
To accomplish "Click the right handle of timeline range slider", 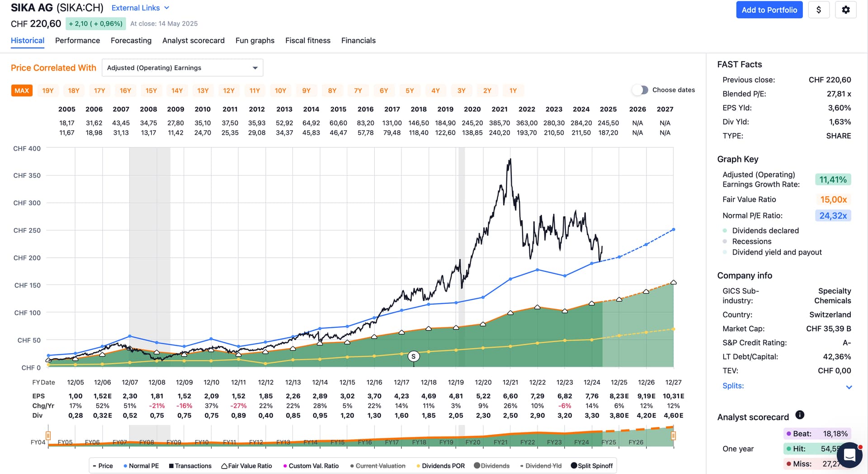I will (x=673, y=436).
